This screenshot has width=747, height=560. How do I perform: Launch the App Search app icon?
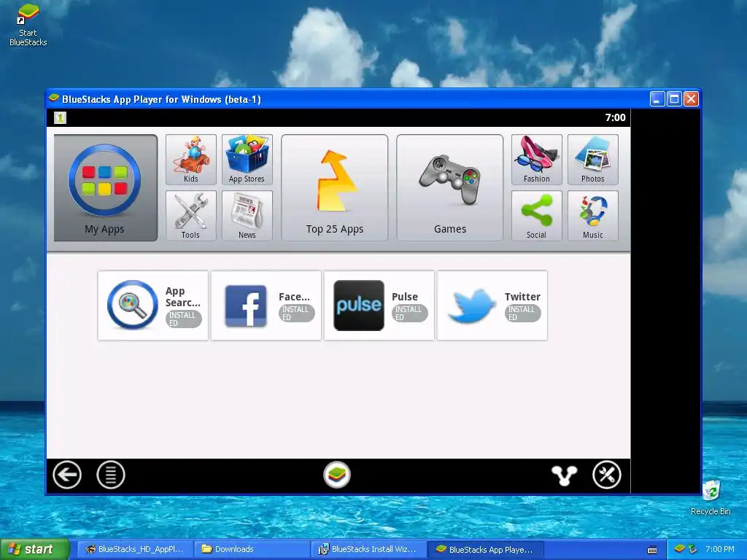point(133,305)
